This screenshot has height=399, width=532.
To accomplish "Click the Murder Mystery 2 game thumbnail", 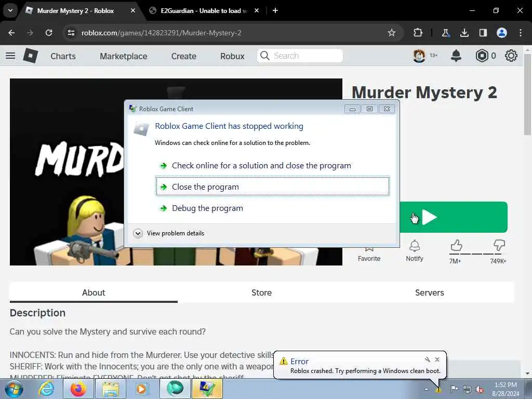I will point(67,172).
